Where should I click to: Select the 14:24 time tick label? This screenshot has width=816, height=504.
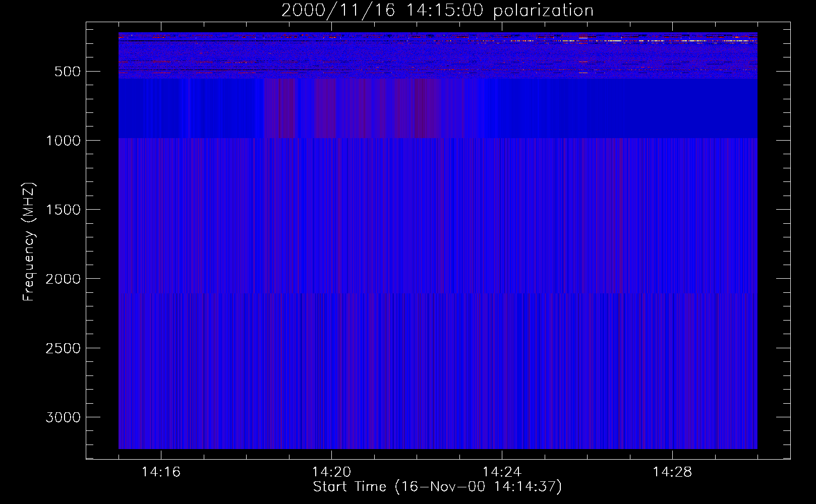[x=502, y=472]
